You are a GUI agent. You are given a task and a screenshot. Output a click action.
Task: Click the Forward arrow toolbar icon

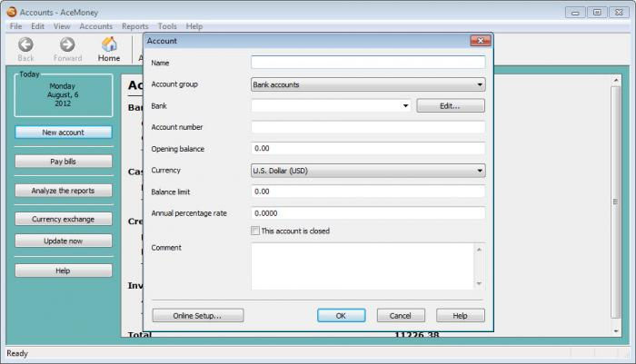[x=67, y=44]
